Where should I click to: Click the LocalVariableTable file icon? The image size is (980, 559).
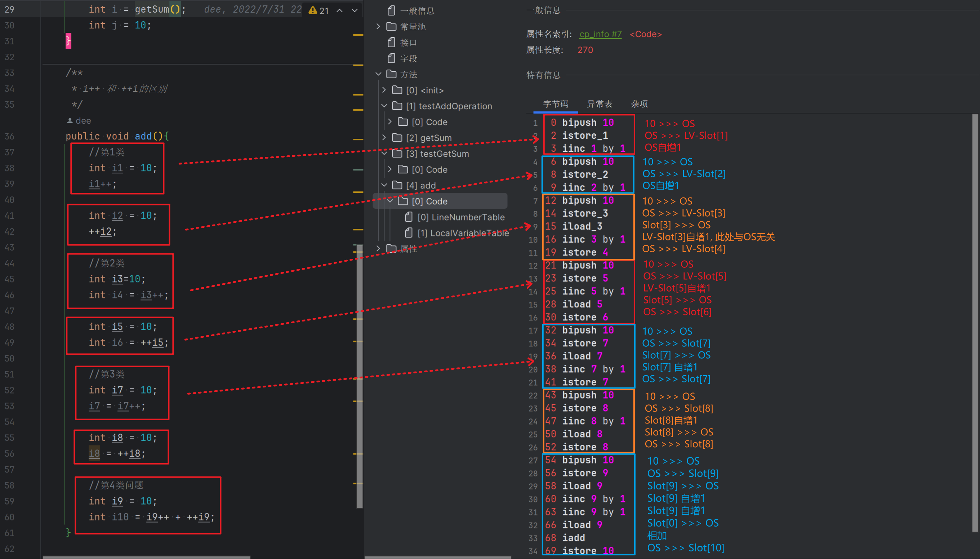coord(409,233)
